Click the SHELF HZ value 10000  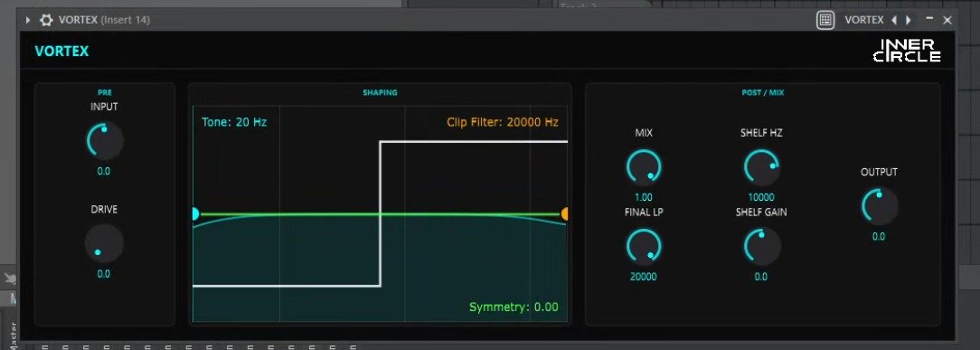click(760, 197)
